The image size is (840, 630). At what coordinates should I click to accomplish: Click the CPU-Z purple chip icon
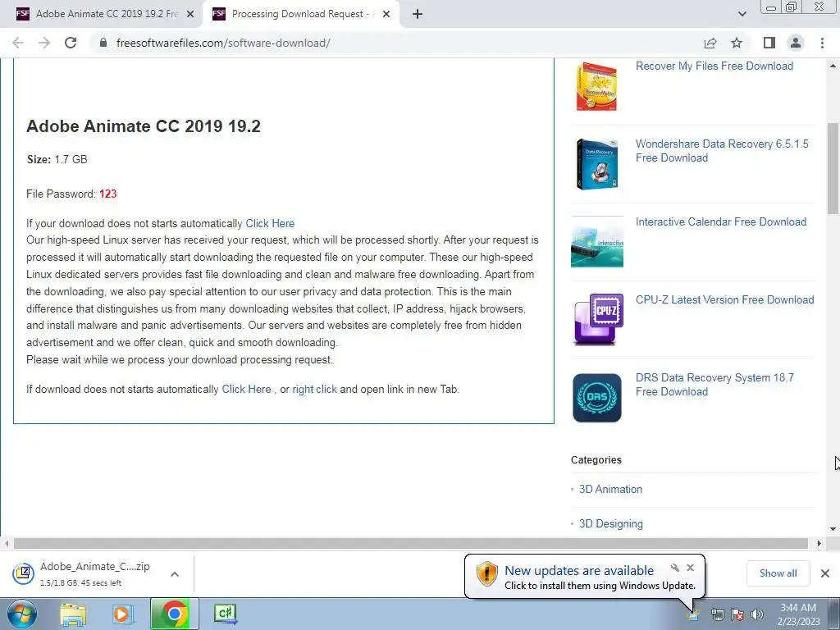(598, 319)
